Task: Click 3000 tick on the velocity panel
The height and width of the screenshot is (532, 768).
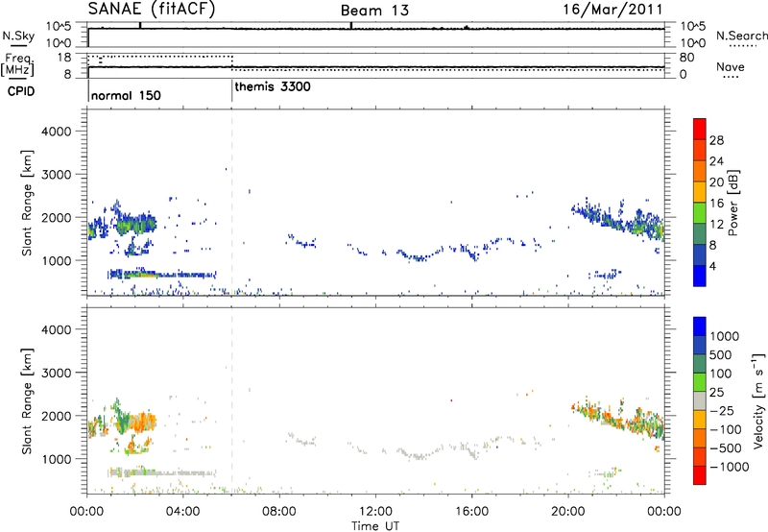Action: [x=56, y=373]
